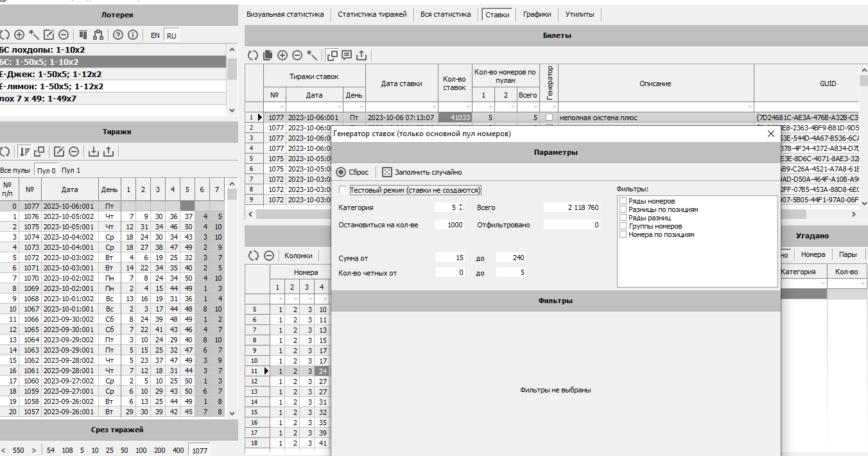
Task: Switch to Статистика тиражей tab
Action: (x=372, y=14)
